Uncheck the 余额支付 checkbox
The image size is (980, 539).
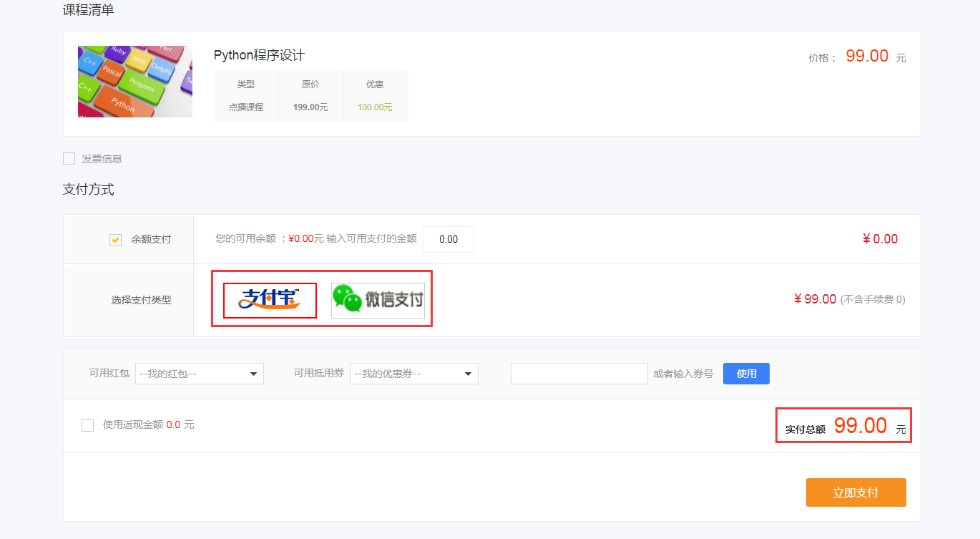[115, 240]
